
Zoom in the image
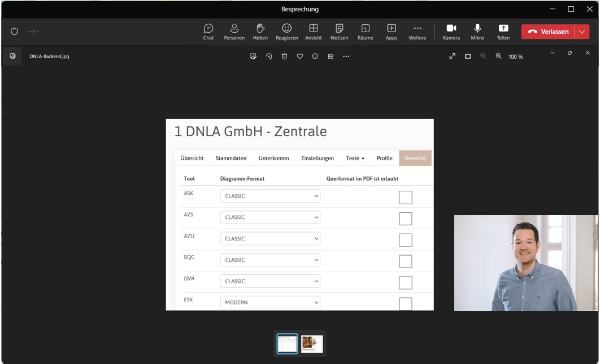(498, 56)
